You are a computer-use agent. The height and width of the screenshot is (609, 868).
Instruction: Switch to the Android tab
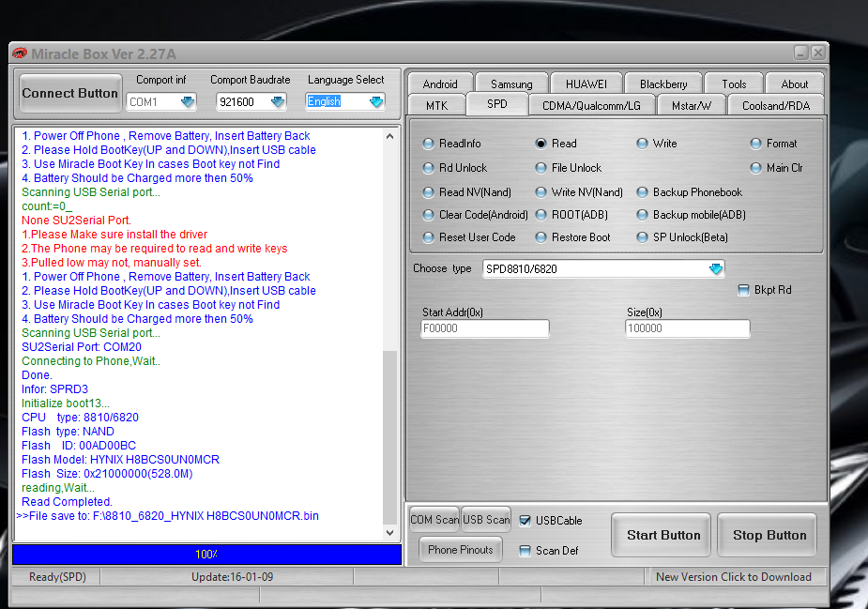point(440,84)
